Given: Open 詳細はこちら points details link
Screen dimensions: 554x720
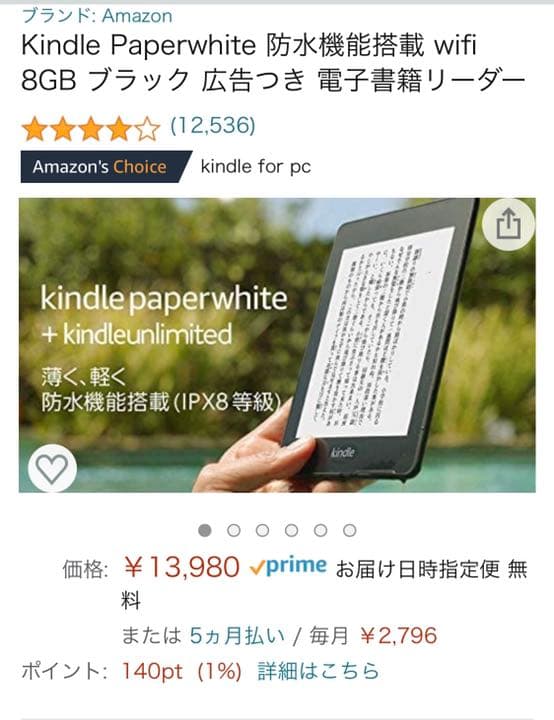Looking at the screenshot, I should click(x=318, y=671).
